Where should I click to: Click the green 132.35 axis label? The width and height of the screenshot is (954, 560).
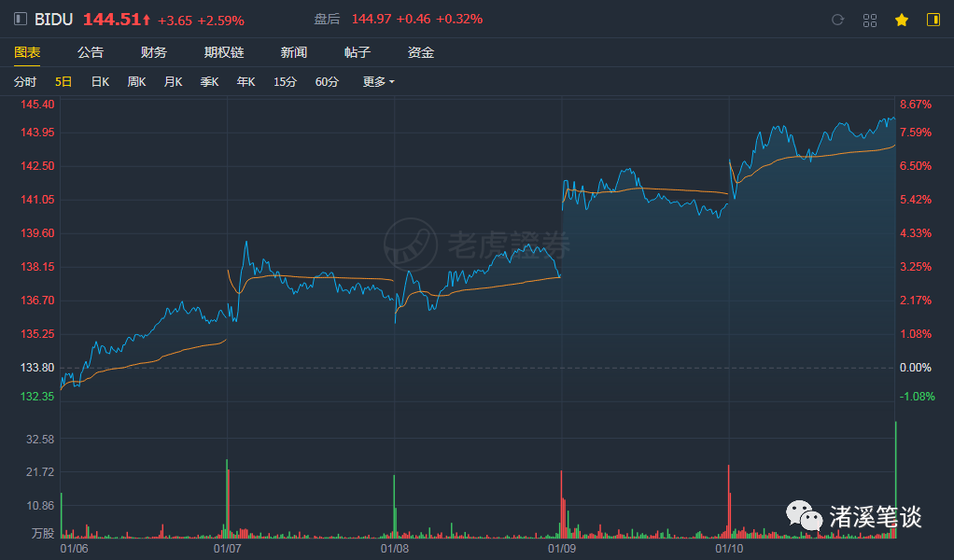pos(37,397)
